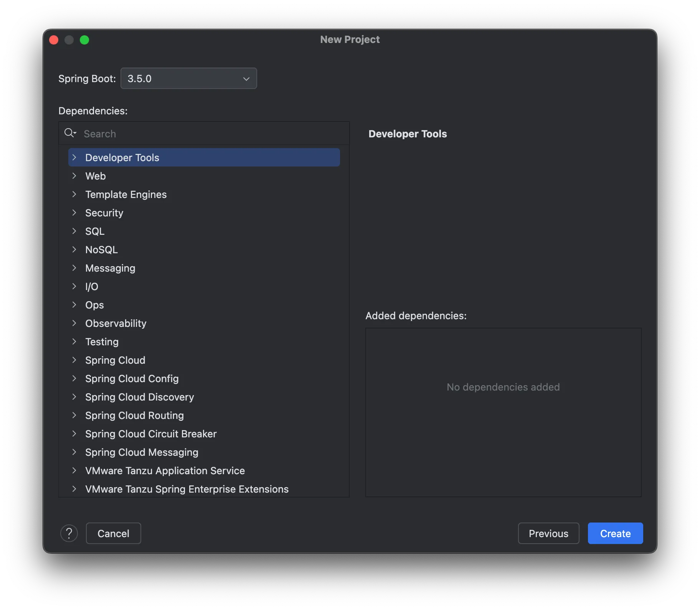700x610 pixels.
Task: Select the Web row
Action: 204,176
